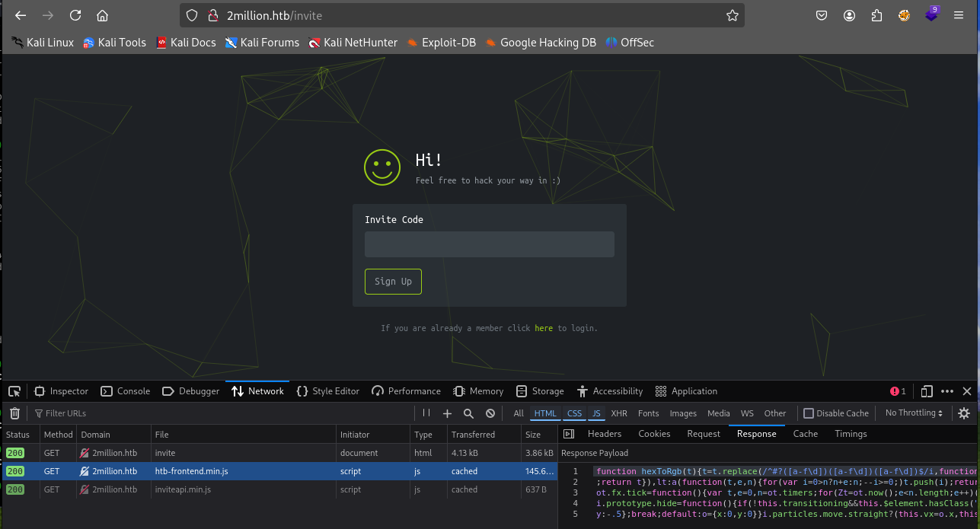Toggle the HTML request filter

545,413
